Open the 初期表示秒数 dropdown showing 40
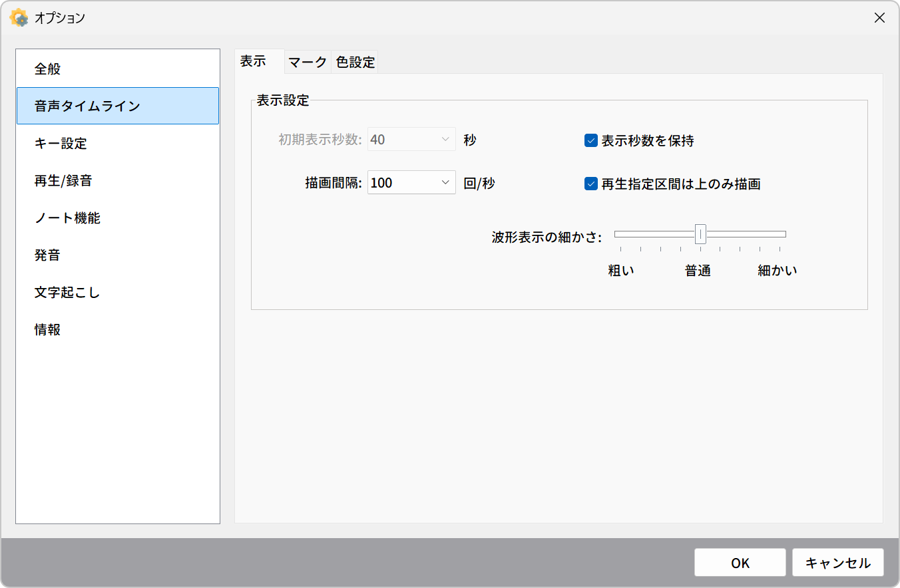This screenshot has height=588, width=900. [x=411, y=140]
